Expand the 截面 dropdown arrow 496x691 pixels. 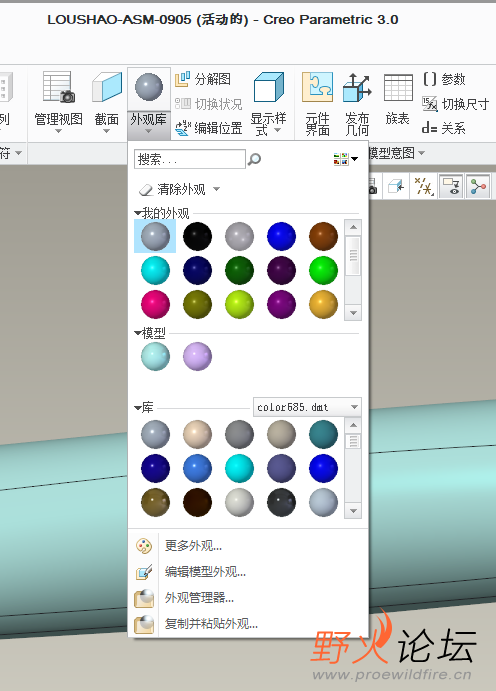(x=106, y=131)
